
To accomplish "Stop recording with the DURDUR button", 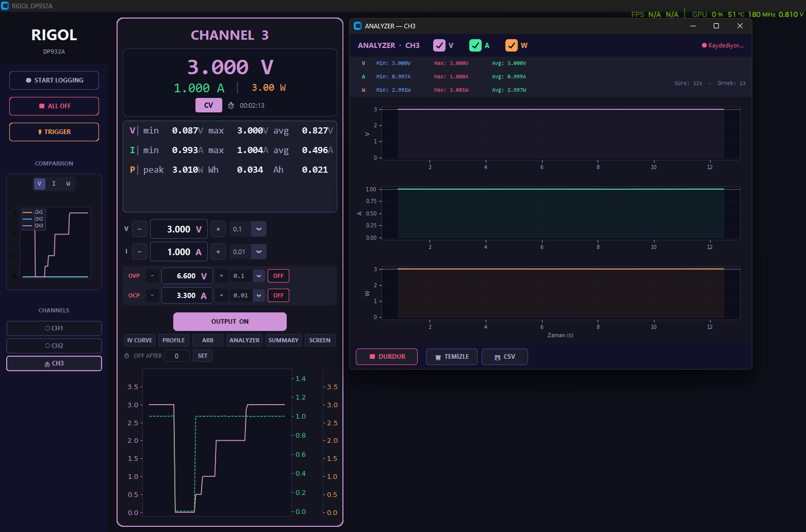I will tap(387, 357).
